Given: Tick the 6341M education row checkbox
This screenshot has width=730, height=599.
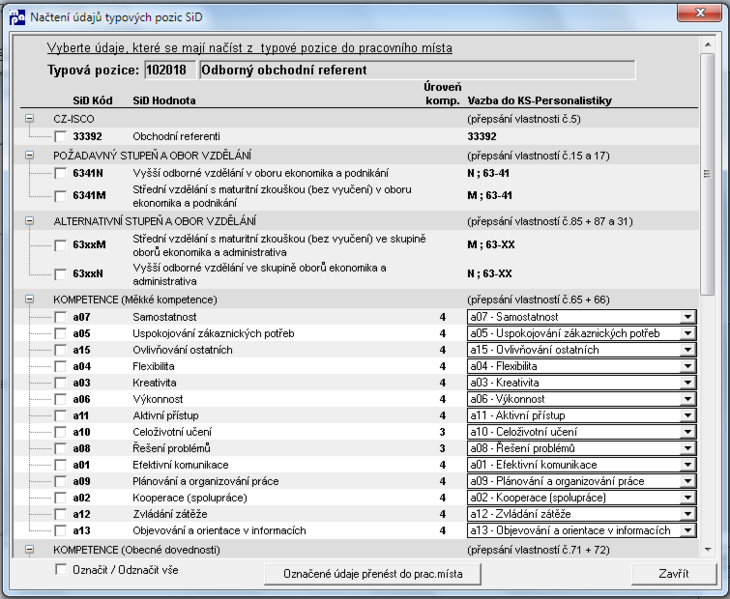Looking at the screenshot, I should pyautogui.click(x=61, y=195).
